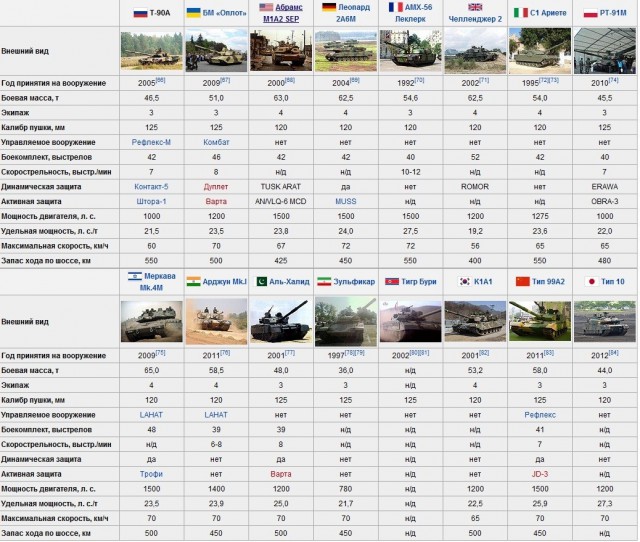Open the Арджун Mk.I link
This screenshot has width=640, height=542.
(x=225, y=282)
